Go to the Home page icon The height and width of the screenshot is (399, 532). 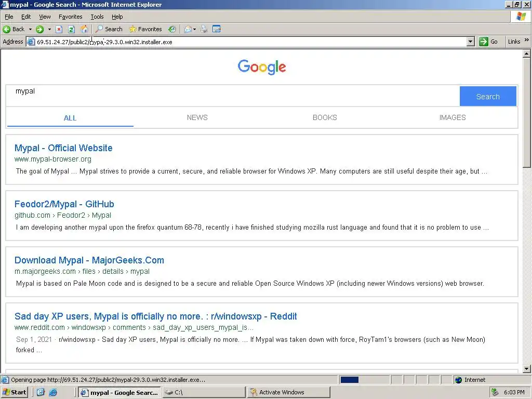coord(84,29)
